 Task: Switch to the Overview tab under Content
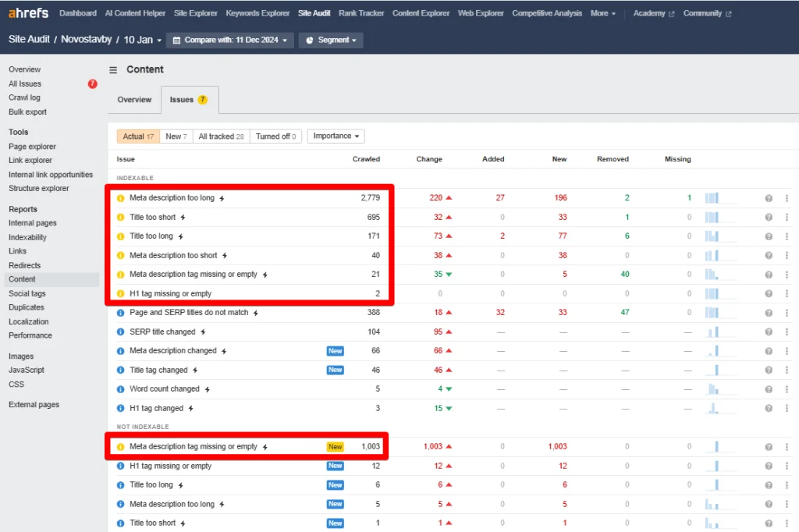click(x=134, y=100)
